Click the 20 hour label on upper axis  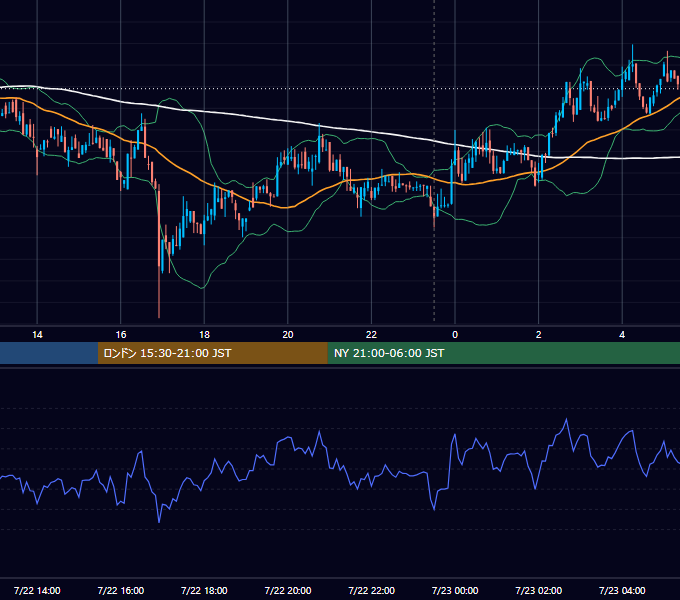pyautogui.click(x=288, y=335)
